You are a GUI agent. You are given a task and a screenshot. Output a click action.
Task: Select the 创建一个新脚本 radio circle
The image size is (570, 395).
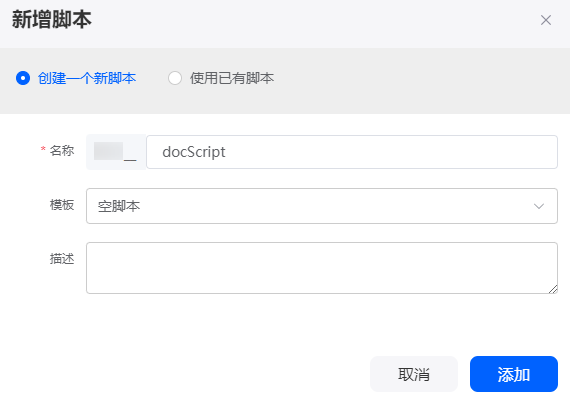(x=23, y=78)
